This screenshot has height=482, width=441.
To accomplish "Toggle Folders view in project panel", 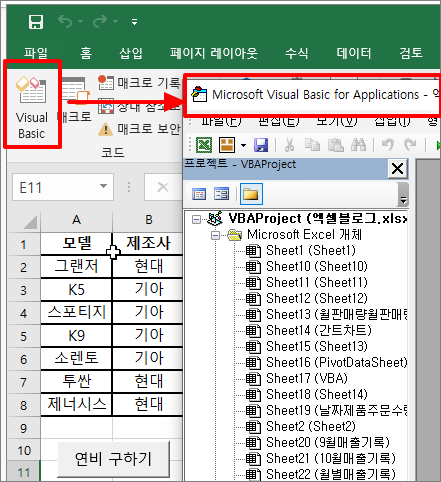I will click(251, 194).
